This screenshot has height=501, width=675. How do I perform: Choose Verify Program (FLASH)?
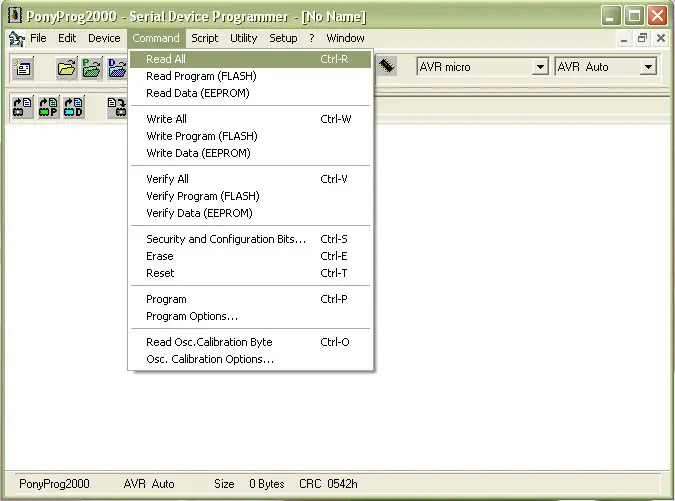coord(251,196)
